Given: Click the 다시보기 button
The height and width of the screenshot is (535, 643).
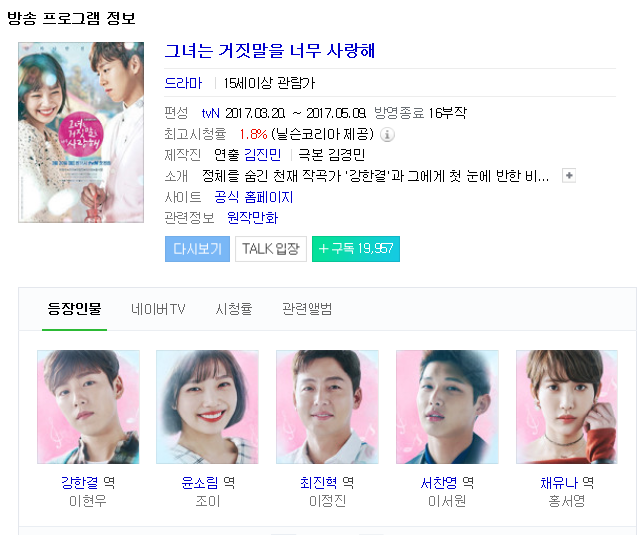Looking at the screenshot, I should (197, 249).
